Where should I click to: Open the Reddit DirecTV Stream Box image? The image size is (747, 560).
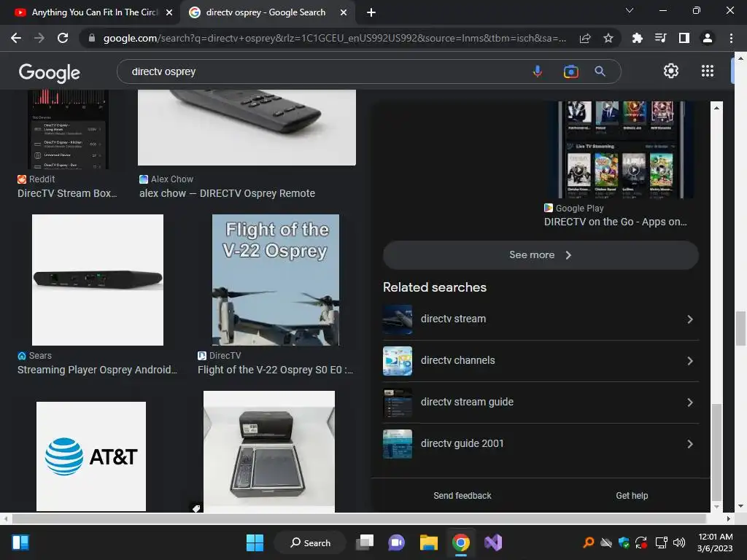(x=68, y=129)
